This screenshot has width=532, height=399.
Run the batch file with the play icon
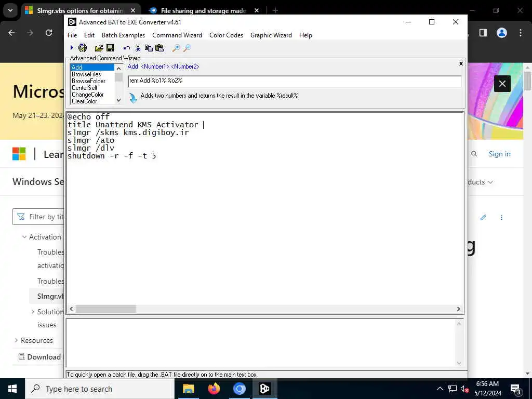coord(72,48)
